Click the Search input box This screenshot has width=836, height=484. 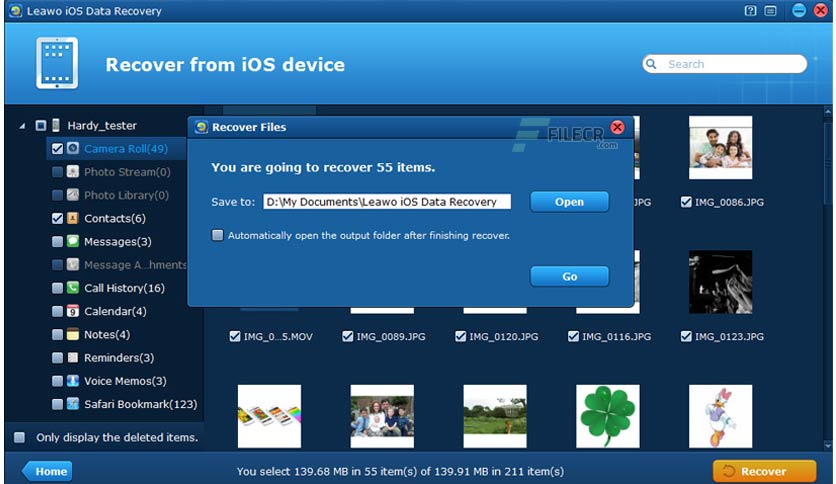(725, 64)
